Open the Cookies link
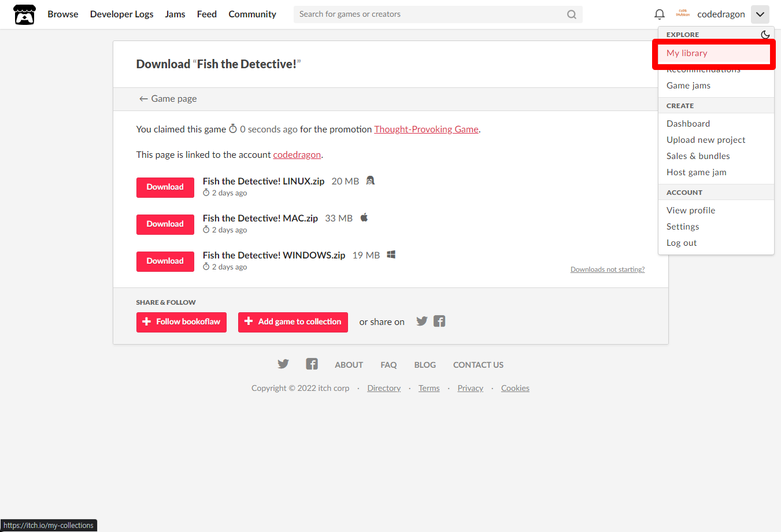 (x=515, y=389)
